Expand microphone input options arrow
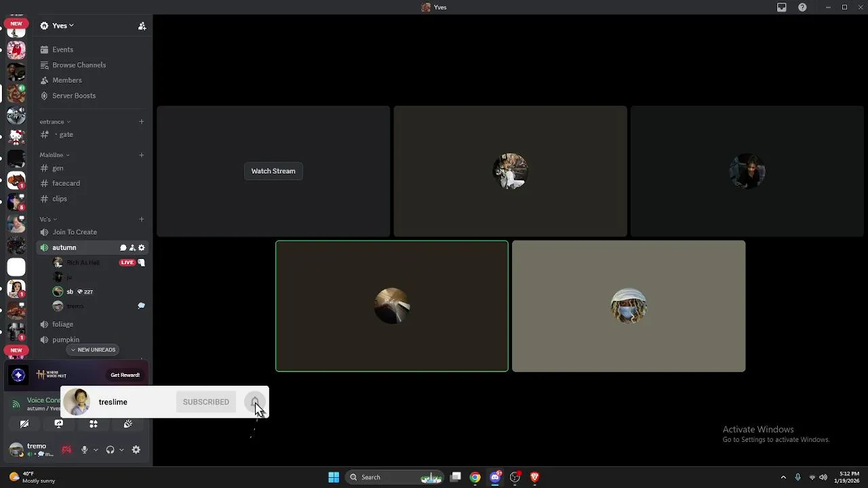 pyautogui.click(x=96, y=450)
